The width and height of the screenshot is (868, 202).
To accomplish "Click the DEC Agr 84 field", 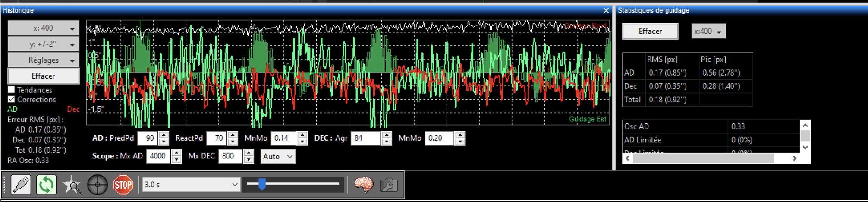I will pyautogui.click(x=366, y=138).
